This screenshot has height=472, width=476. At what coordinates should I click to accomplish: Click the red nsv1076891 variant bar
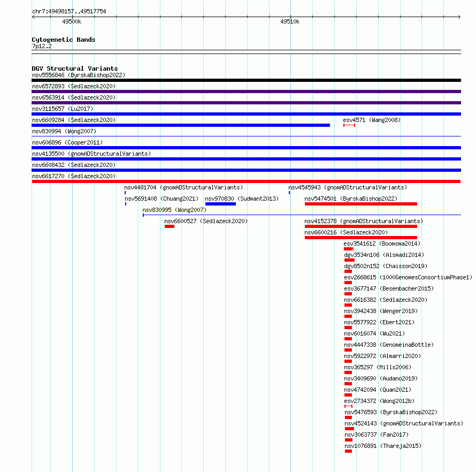coord(349,451)
